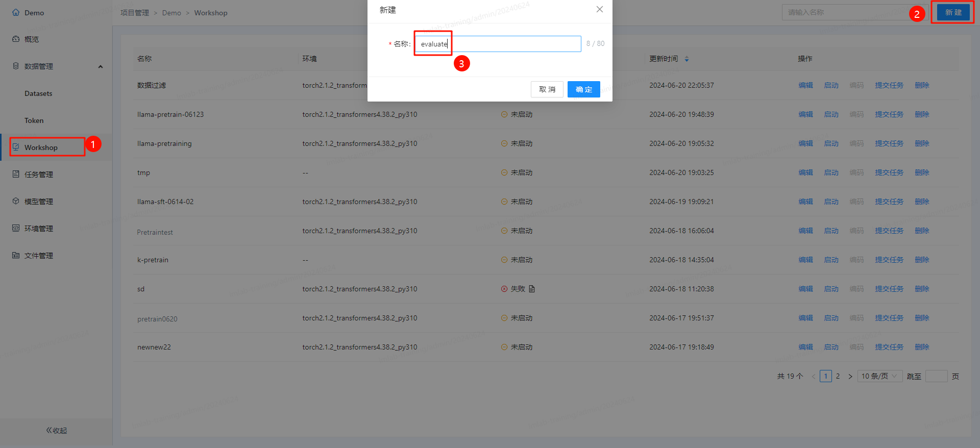Go to page 2 of results
Image resolution: width=980 pixels, height=448 pixels.
(x=838, y=376)
